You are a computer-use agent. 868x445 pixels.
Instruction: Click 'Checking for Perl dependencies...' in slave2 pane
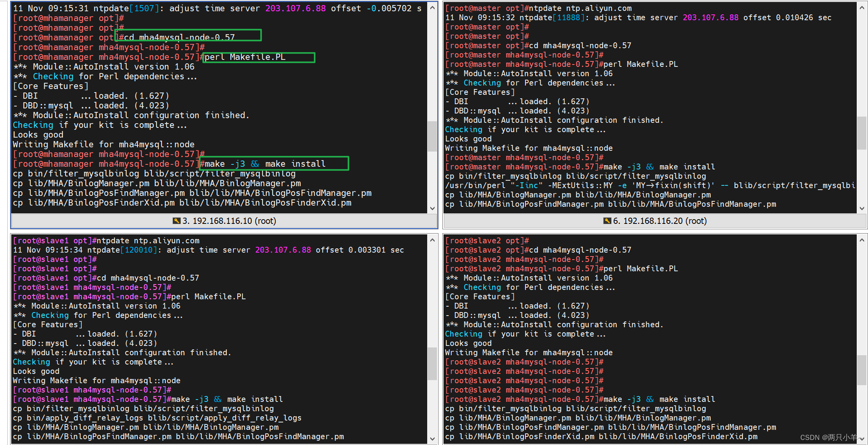539,287
